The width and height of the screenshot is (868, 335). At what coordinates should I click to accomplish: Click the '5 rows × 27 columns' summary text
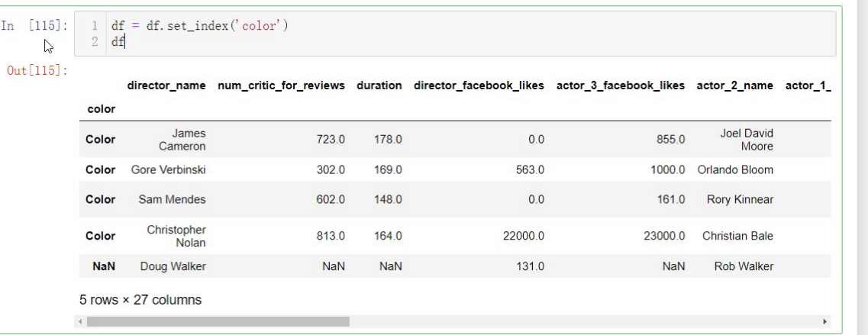coord(140,300)
